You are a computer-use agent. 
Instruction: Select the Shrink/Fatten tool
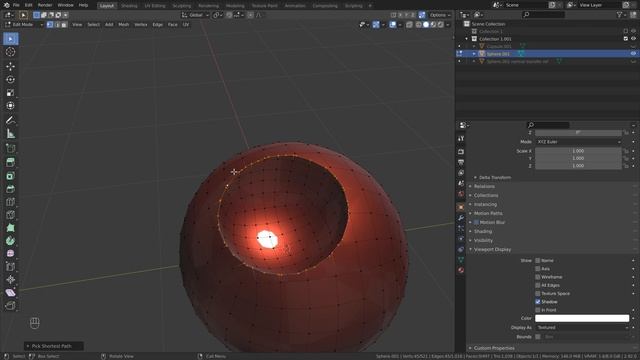(11, 280)
